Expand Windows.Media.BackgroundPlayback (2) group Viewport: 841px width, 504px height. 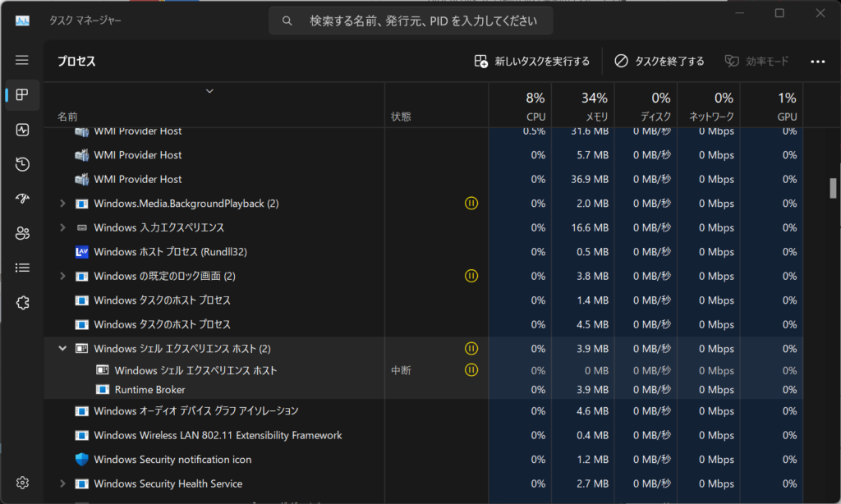62,204
